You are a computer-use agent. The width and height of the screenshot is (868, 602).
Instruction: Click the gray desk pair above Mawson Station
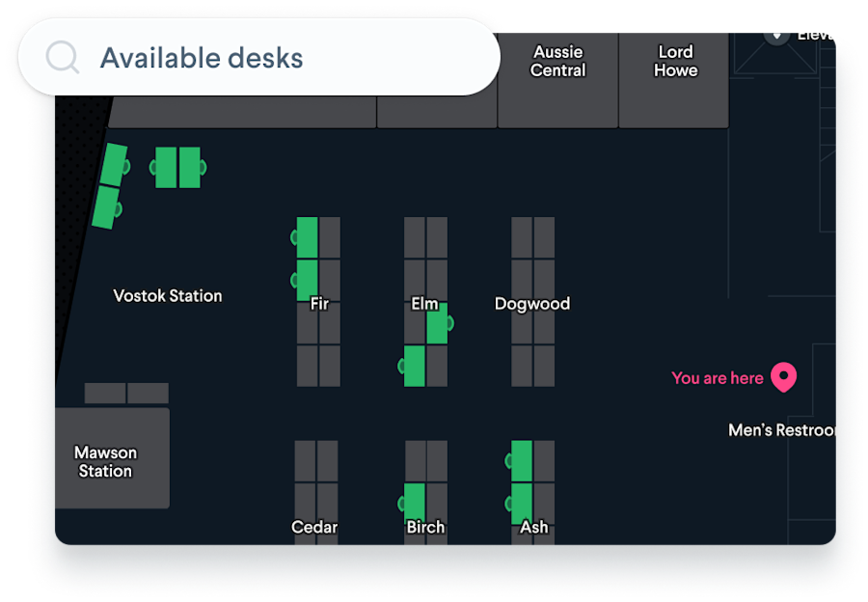[126, 394]
